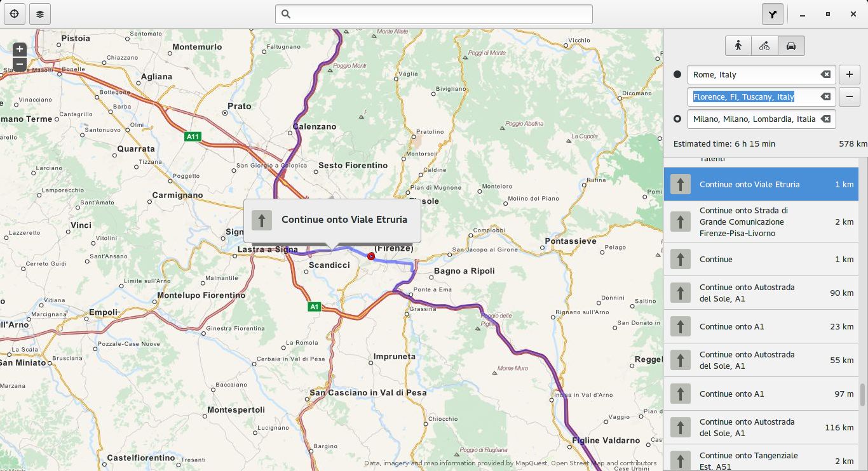Click the red via-point marker in Florence
Viewport: 868px width, 471px height.
pyautogui.click(x=371, y=256)
